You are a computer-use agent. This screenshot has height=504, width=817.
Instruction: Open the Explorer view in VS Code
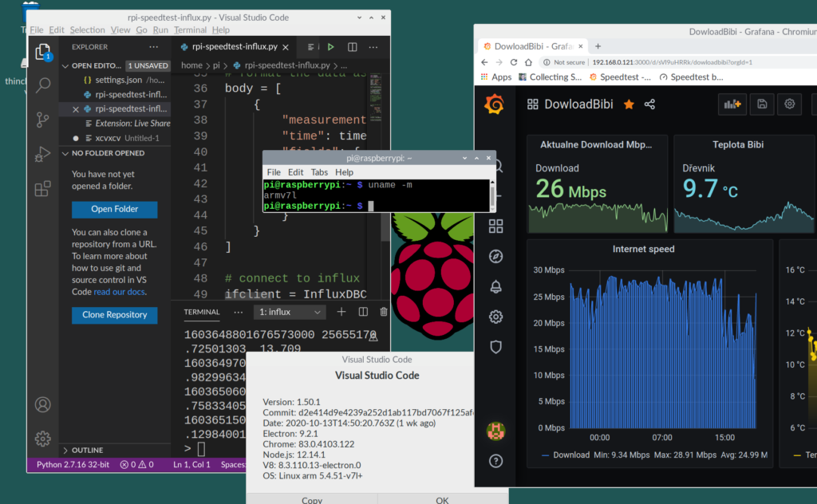coord(43,52)
